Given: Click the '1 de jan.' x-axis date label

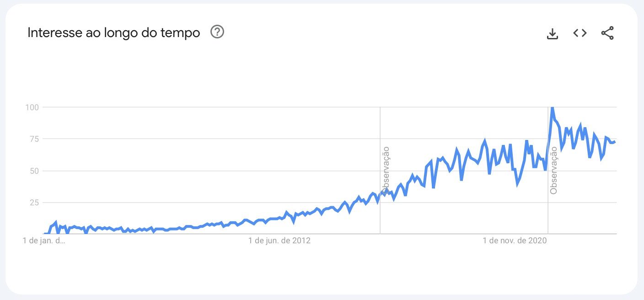Looking at the screenshot, I should tap(44, 241).
